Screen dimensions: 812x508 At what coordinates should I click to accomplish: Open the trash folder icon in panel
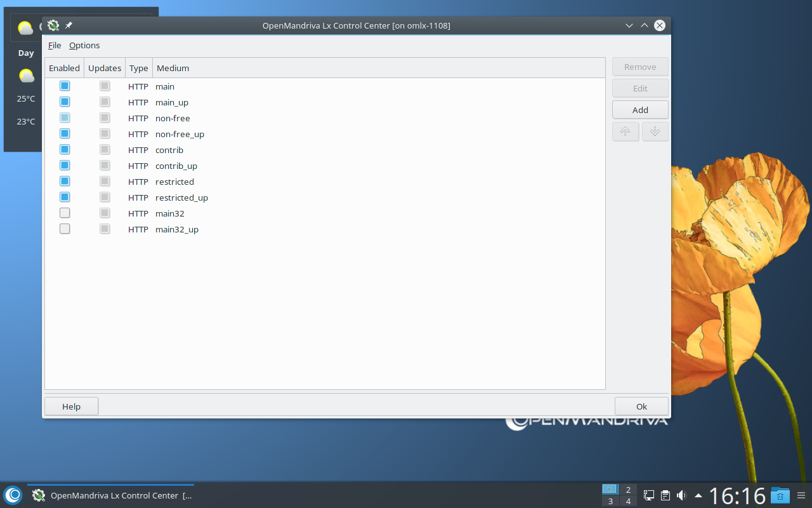pyautogui.click(x=780, y=495)
